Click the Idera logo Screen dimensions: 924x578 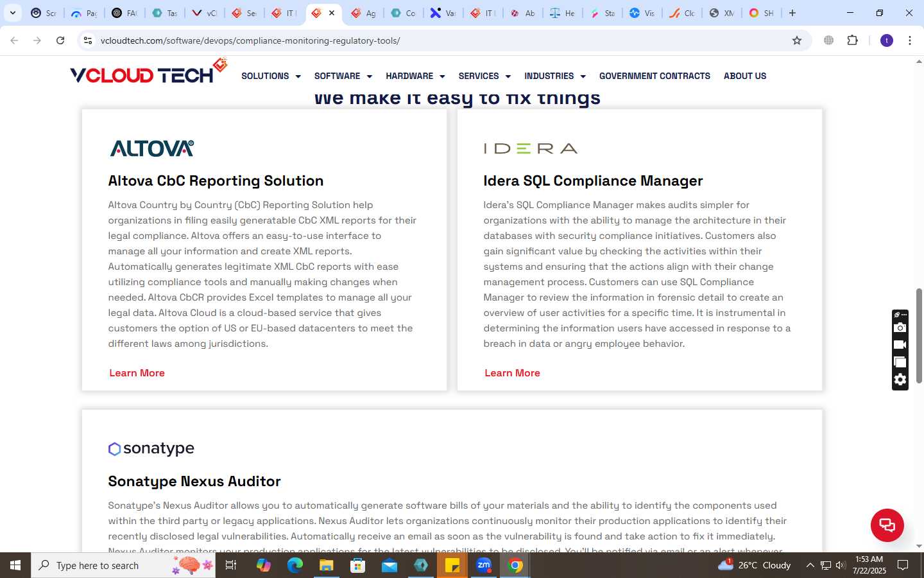pos(531,148)
